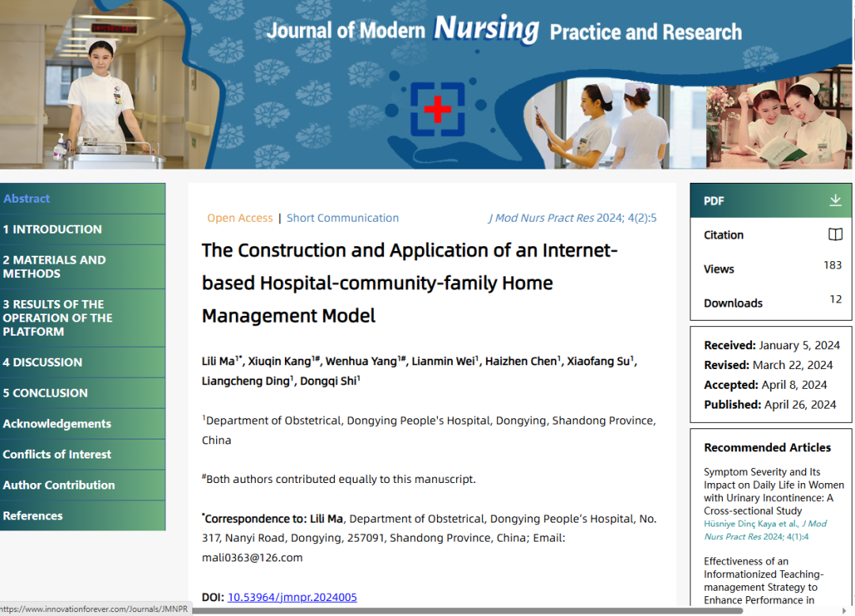
Task: Click the Published April 26, 2024 date
Action: pyautogui.click(x=769, y=405)
